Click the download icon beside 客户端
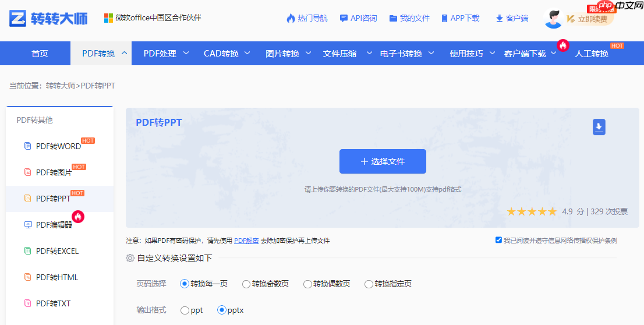644x325 pixels. [x=500, y=19]
